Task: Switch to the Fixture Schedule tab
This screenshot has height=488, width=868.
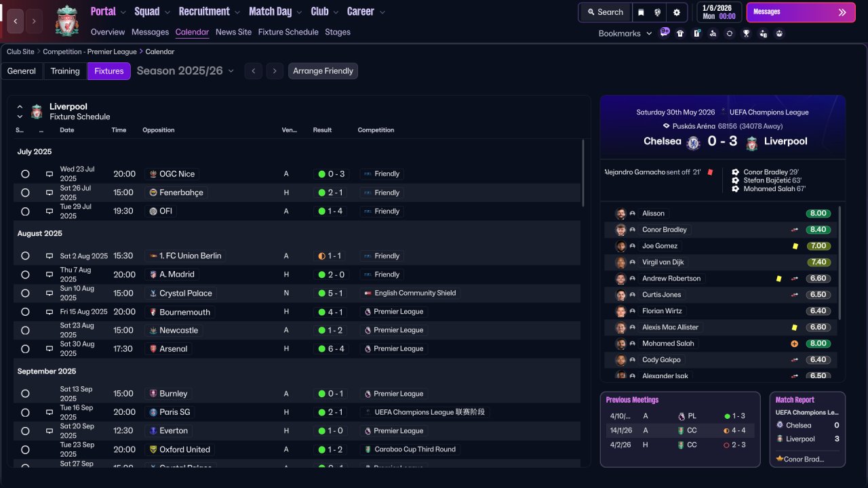Action: (x=288, y=32)
